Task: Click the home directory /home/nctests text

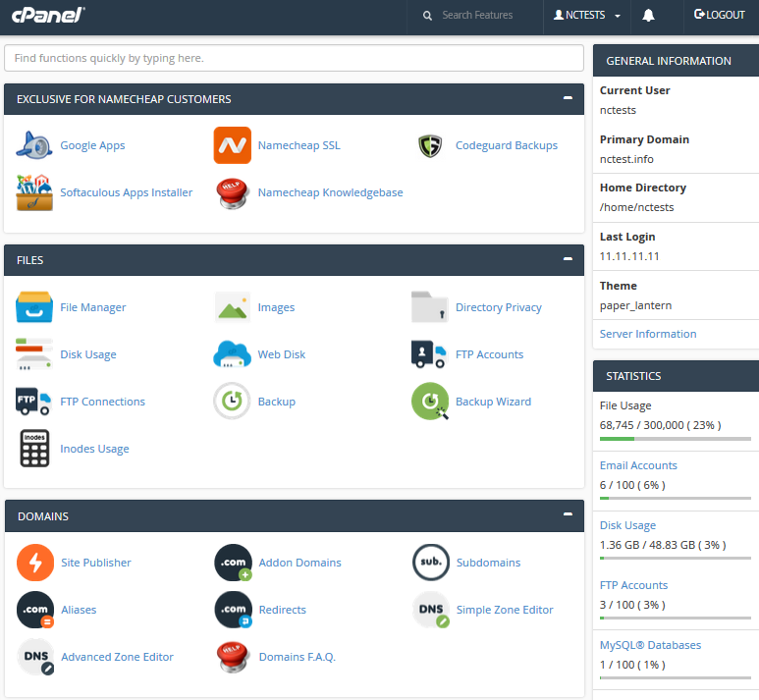Action: (636, 207)
